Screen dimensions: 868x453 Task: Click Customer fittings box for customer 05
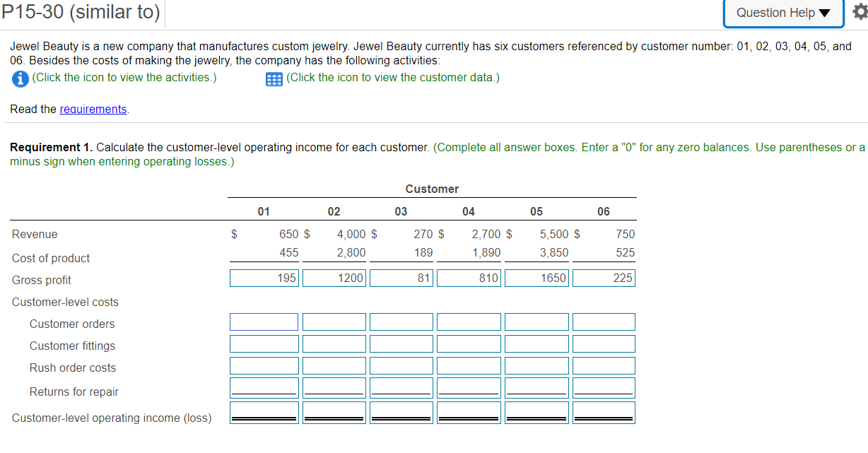pos(536,343)
